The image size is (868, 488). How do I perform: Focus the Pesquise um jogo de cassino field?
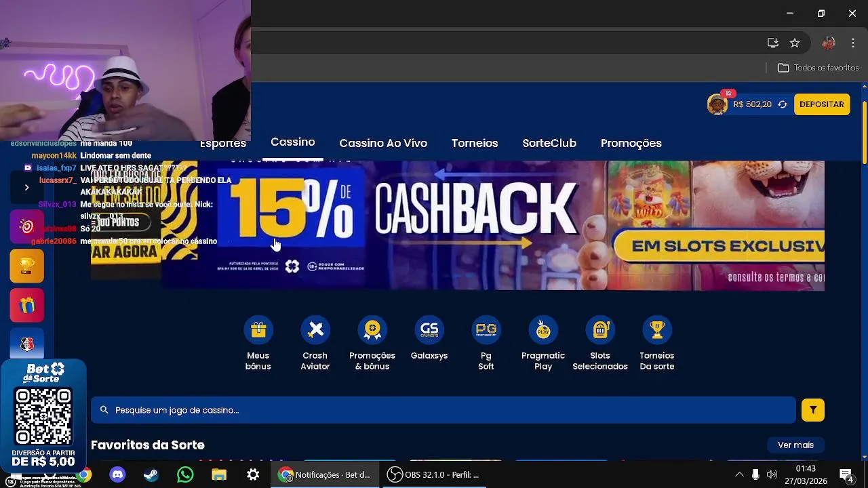click(x=443, y=410)
